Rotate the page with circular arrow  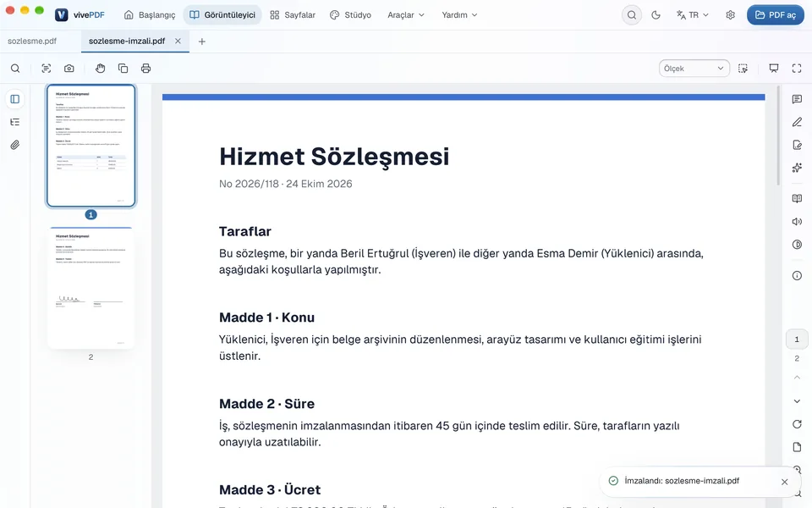click(797, 424)
